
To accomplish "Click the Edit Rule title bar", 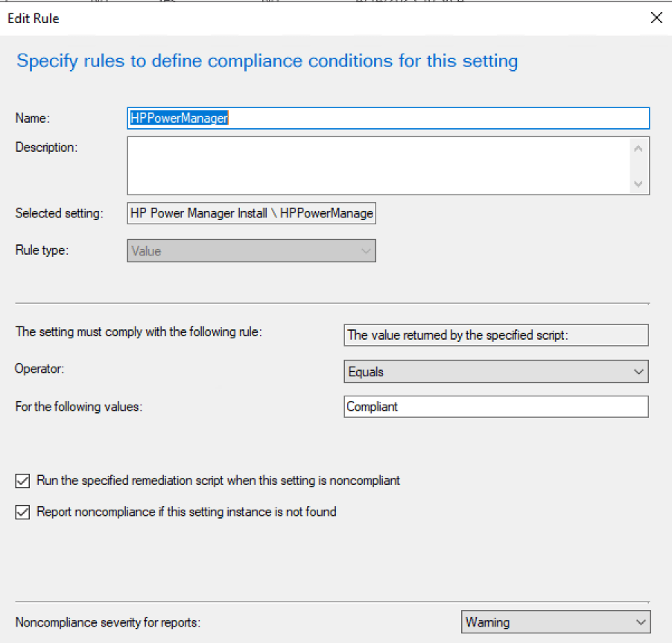I will coord(33,18).
